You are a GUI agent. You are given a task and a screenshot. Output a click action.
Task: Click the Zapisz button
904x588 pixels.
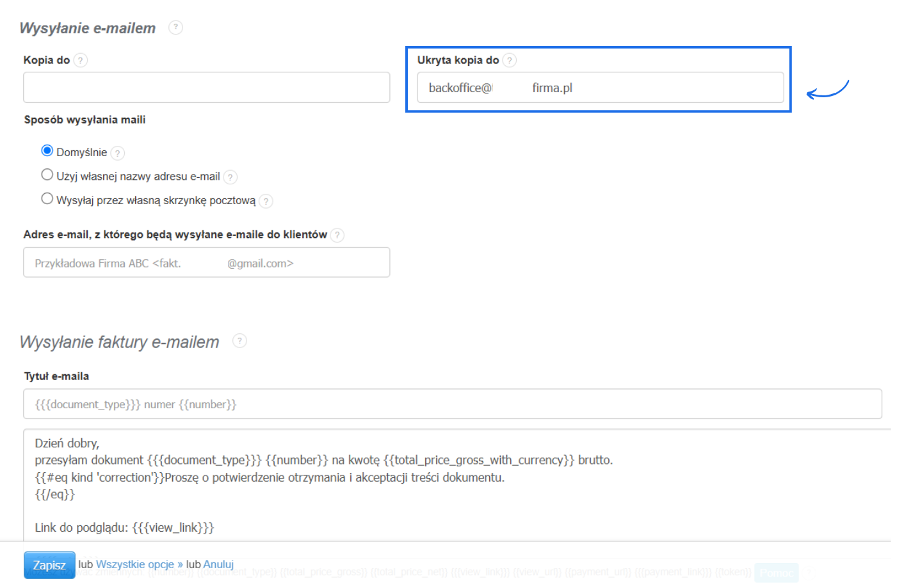pyautogui.click(x=49, y=565)
